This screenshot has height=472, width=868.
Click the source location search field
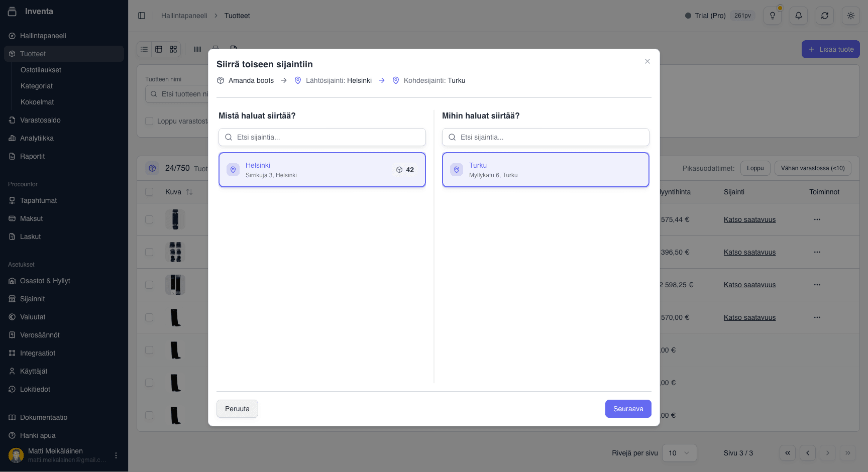[x=322, y=137]
